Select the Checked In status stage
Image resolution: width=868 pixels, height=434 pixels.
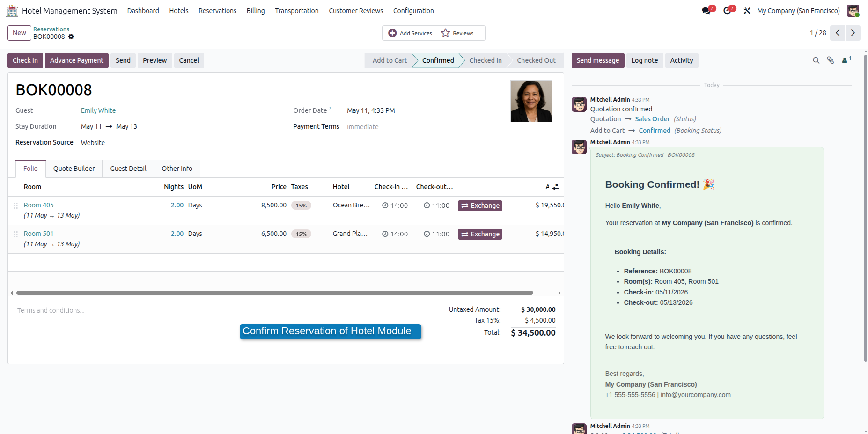[x=485, y=60]
